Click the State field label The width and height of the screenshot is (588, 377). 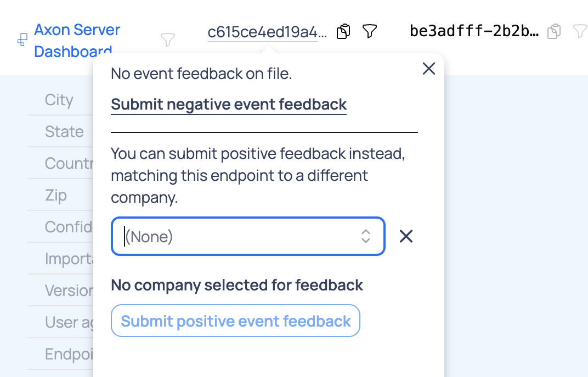(64, 132)
